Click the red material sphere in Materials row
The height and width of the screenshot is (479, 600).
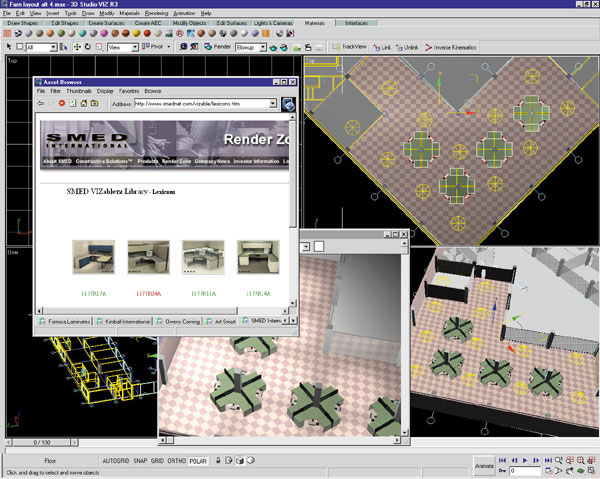147,33
